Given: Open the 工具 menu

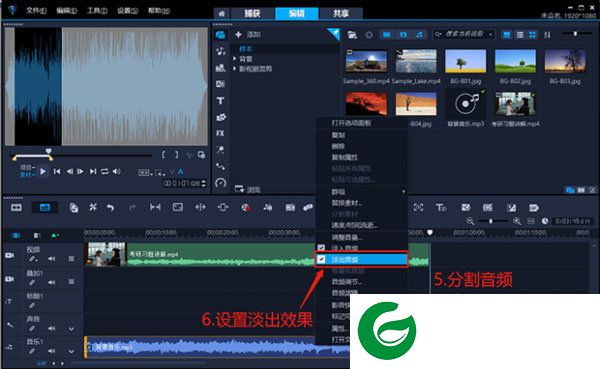Looking at the screenshot, I should coord(97,10).
